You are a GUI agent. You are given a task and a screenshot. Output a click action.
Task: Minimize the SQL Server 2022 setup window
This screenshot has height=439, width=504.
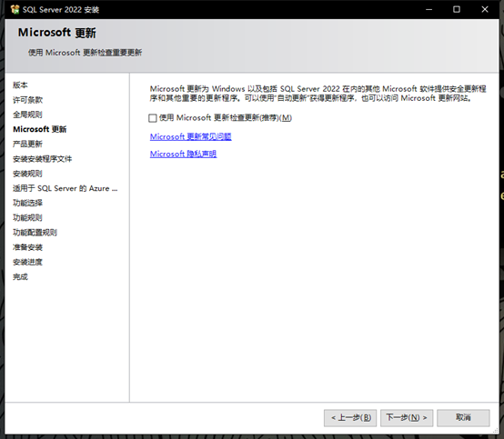coord(428,9)
